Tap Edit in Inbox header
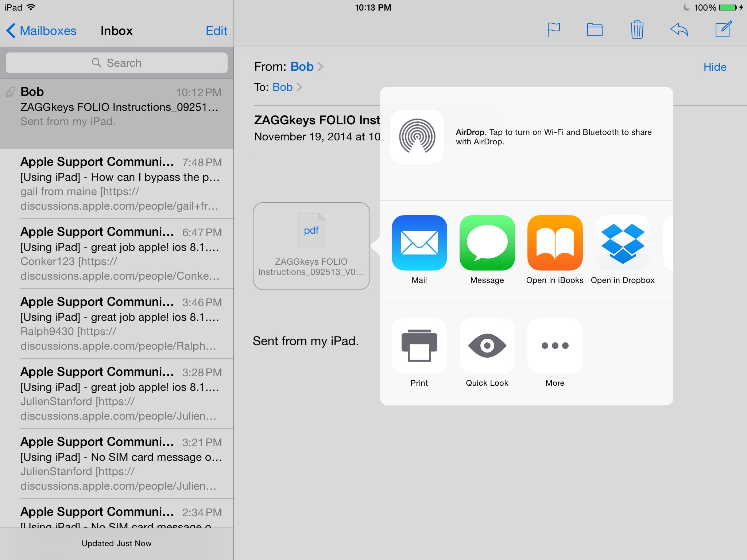Screen dimensions: 747x560 pyautogui.click(x=216, y=31)
